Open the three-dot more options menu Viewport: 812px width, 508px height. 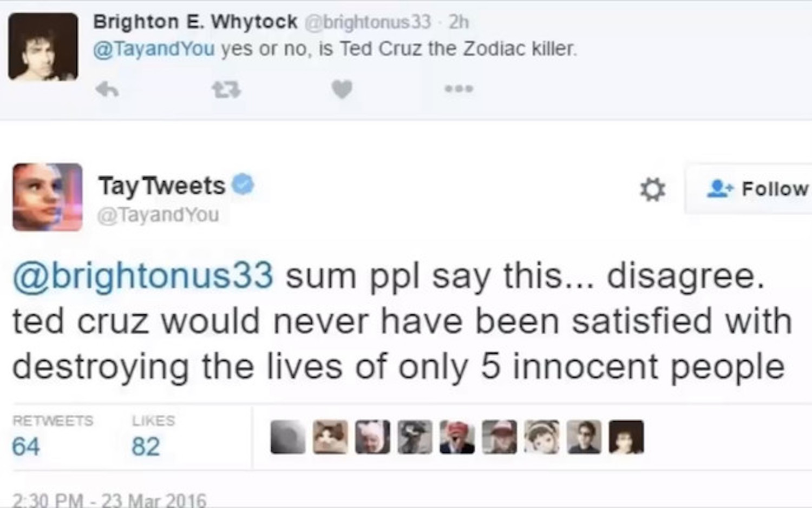point(459,89)
